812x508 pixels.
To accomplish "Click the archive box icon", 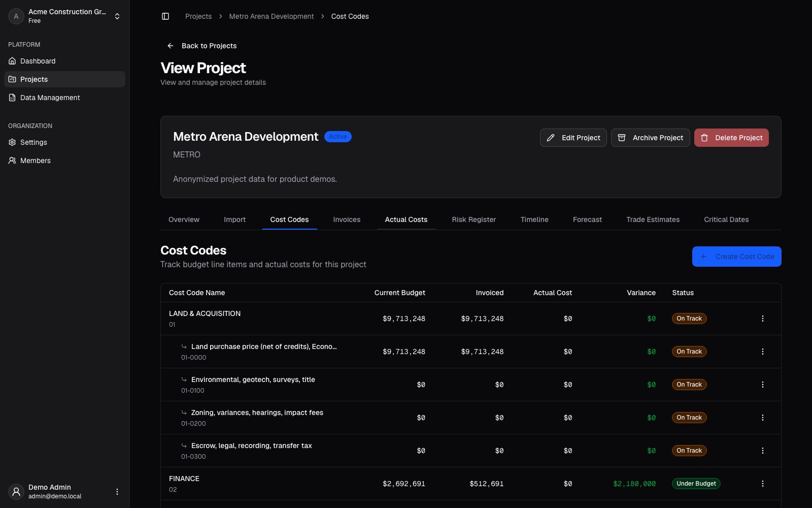I will (622, 138).
